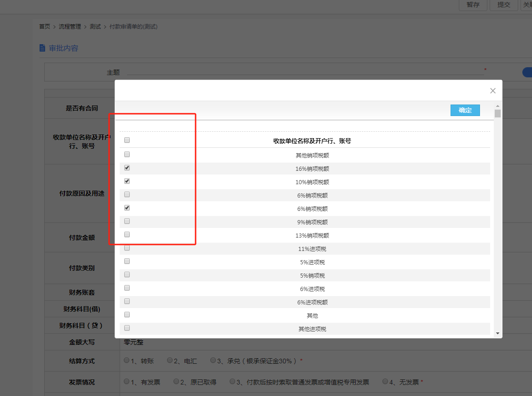Image resolution: width=532 pixels, height=396 pixels.
Task: Check the 其他 row checkbox
Action: (x=127, y=314)
